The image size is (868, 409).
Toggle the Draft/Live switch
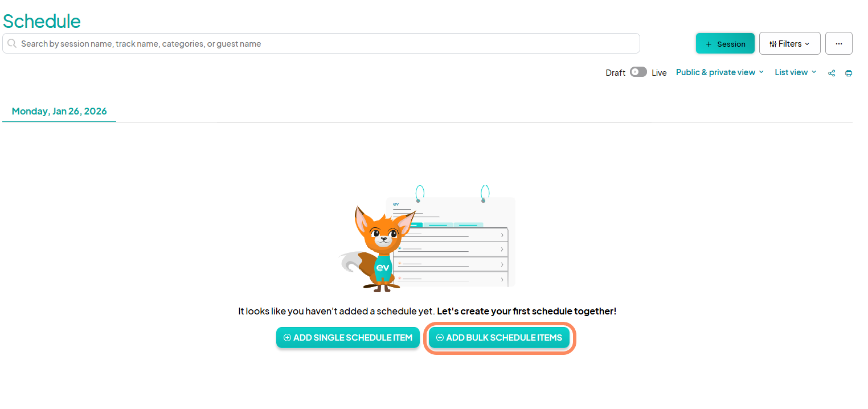[638, 72]
